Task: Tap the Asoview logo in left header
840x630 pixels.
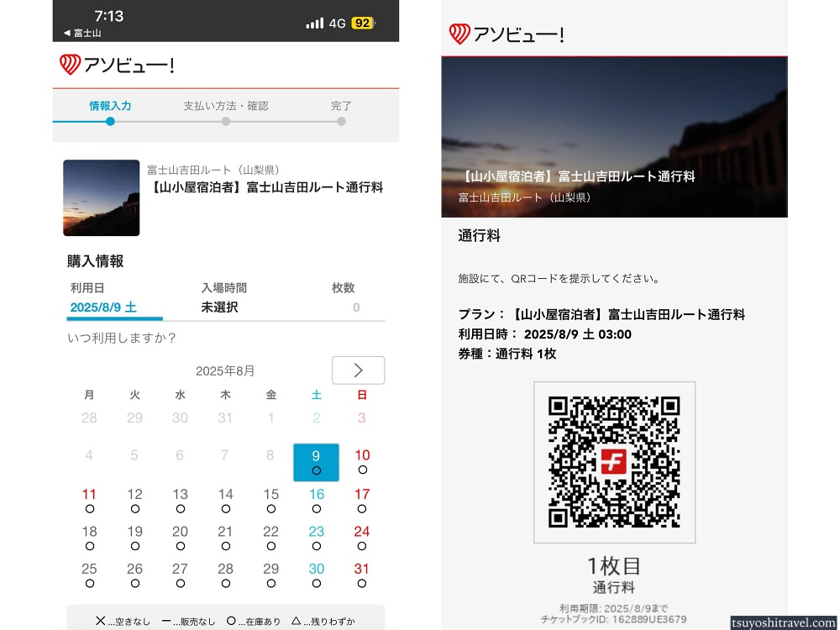Action: coord(117,65)
